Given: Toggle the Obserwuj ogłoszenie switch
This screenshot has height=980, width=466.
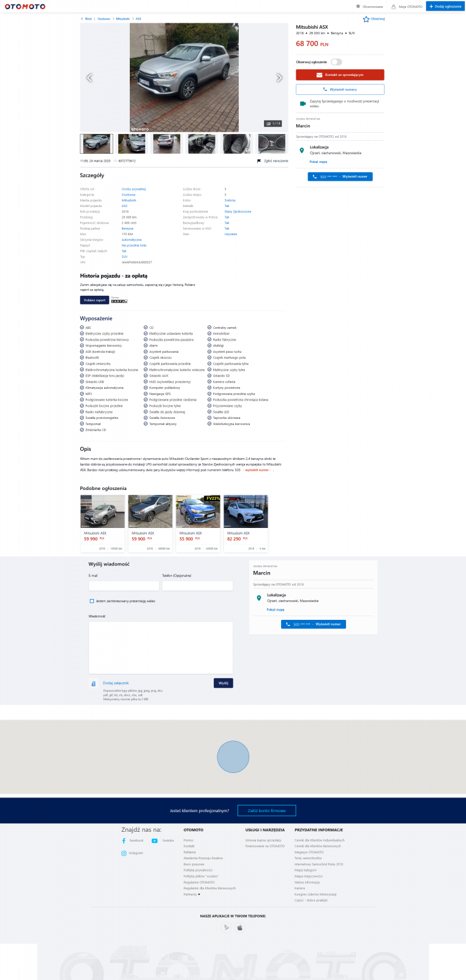Looking at the screenshot, I should pyautogui.click(x=336, y=62).
